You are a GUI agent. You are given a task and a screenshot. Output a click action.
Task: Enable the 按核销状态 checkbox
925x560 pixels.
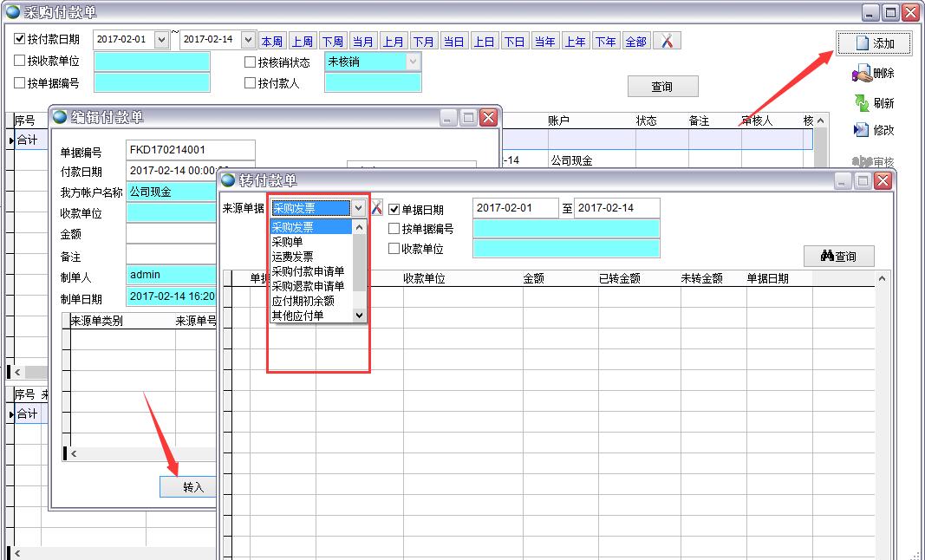[251, 62]
